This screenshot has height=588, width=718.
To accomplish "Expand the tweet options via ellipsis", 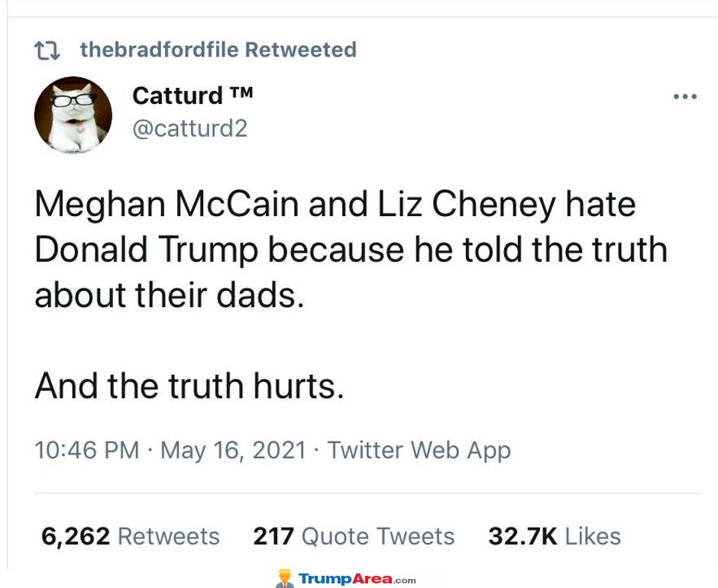I will [x=686, y=96].
